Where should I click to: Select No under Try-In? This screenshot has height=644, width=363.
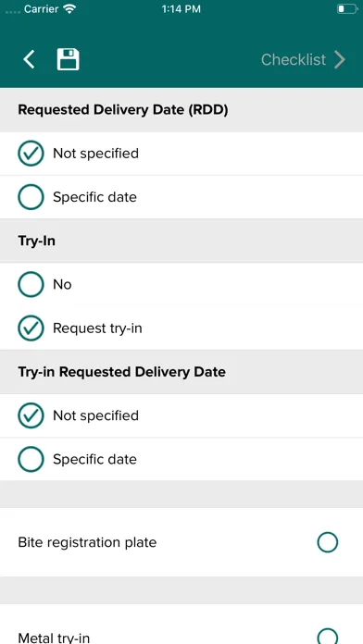(x=181, y=284)
